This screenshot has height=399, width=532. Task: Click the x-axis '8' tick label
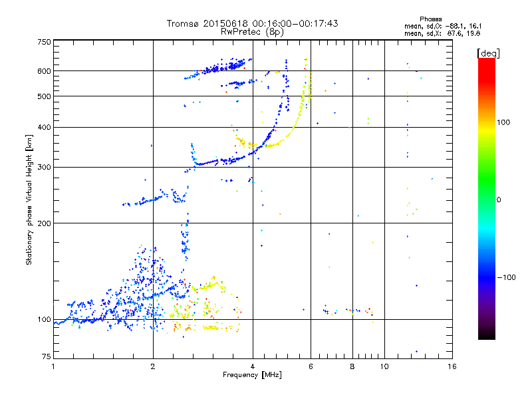(352, 366)
